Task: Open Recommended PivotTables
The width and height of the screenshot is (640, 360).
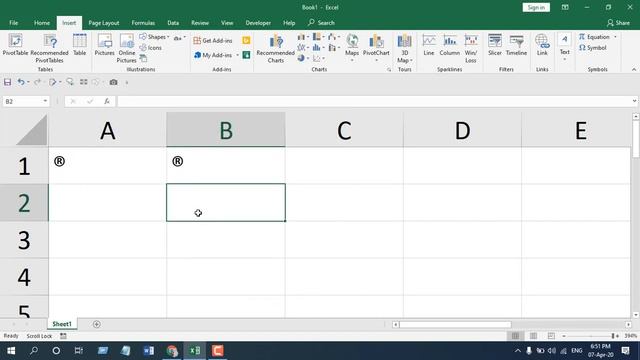Action: click(49, 48)
